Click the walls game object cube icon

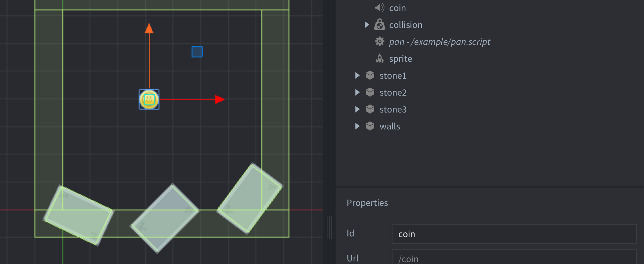point(370,126)
